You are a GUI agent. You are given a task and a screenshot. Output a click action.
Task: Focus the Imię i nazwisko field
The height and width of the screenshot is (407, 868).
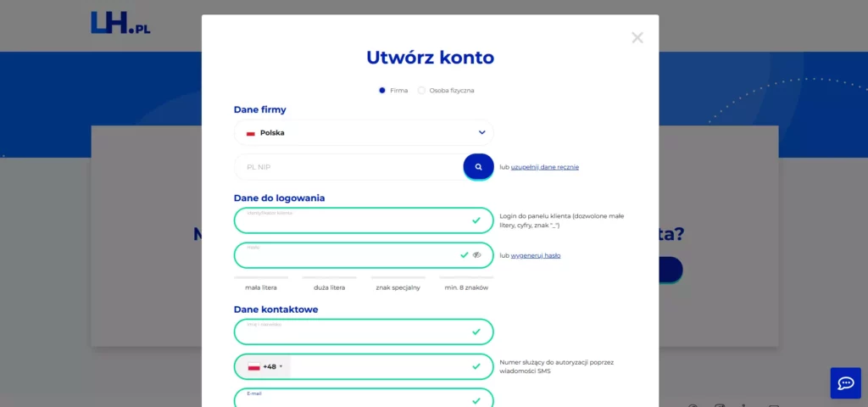click(x=364, y=332)
